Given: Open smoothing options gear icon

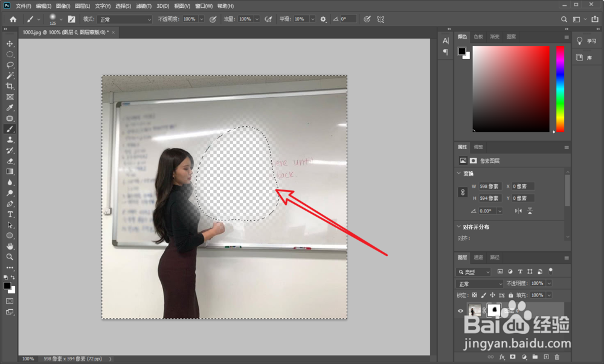Looking at the screenshot, I should [x=323, y=19].
